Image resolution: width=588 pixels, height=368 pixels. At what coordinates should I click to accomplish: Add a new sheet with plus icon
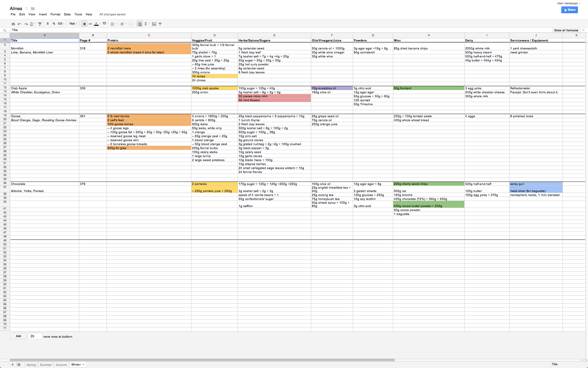[13, 365]
